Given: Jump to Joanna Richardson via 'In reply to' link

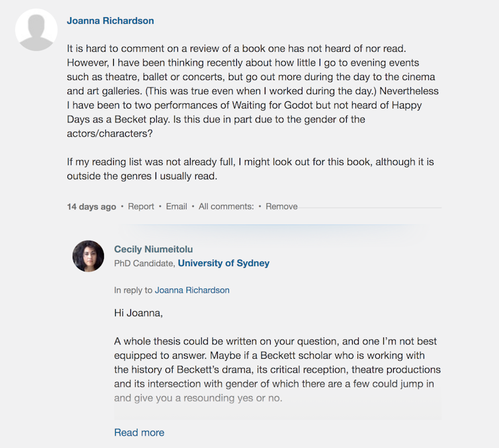Looking at the screenshot, I should (192, 290).
